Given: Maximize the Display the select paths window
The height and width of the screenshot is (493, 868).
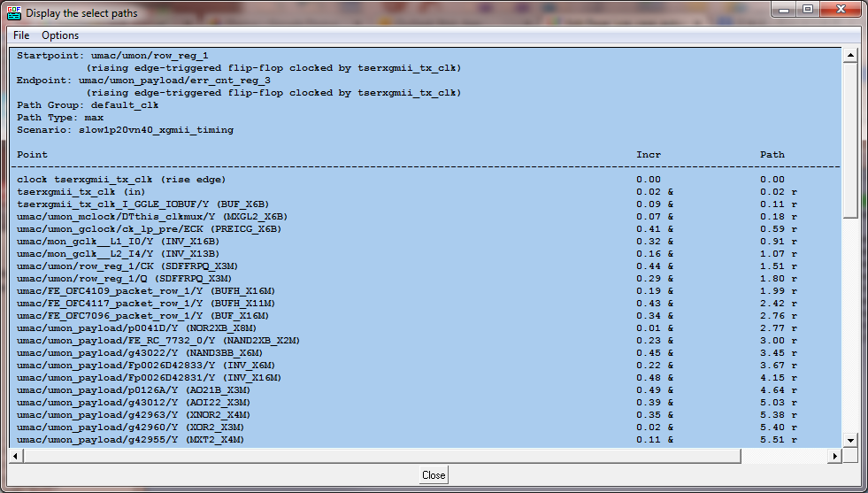Looking at the screenshot, I should [808, 10].
